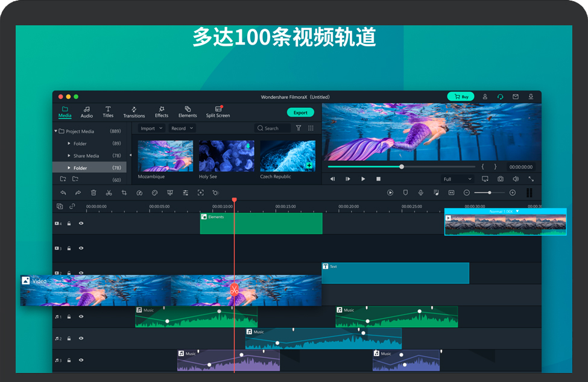Start voiceover recording with microphone icon

pyautogui.click(x=420, y=193)
